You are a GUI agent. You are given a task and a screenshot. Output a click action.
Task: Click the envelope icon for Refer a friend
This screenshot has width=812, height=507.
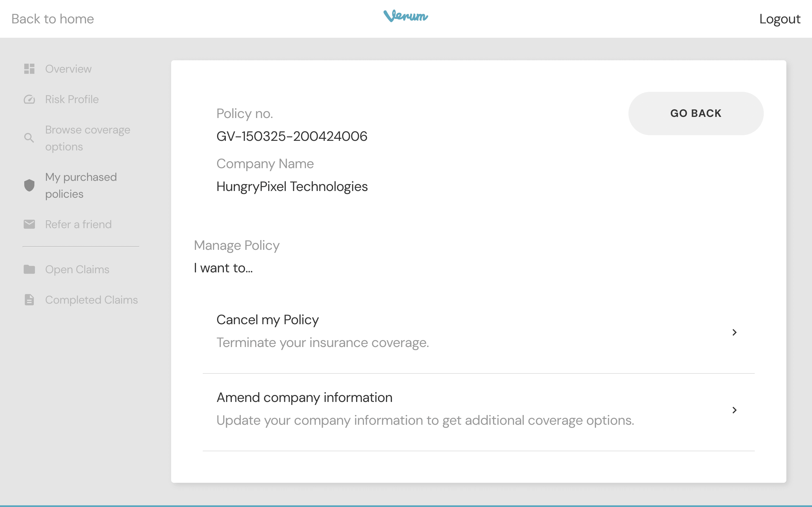coord(29,224)
